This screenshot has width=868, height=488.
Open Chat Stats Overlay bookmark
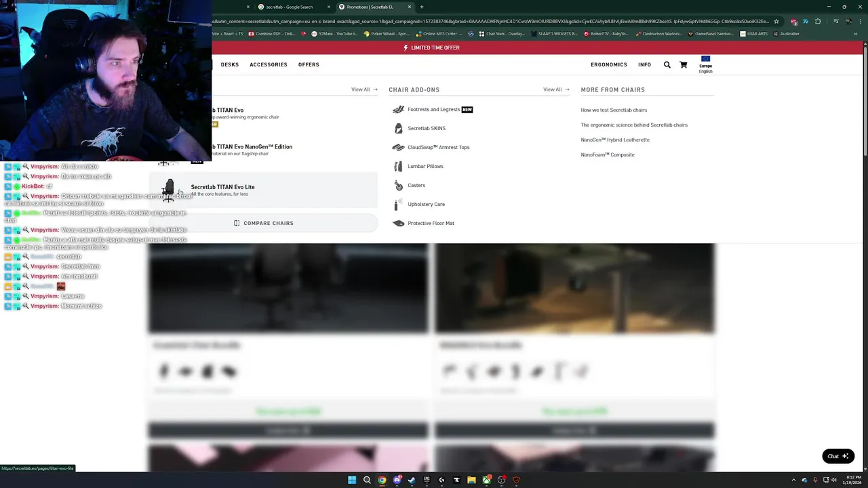point(502,33)
